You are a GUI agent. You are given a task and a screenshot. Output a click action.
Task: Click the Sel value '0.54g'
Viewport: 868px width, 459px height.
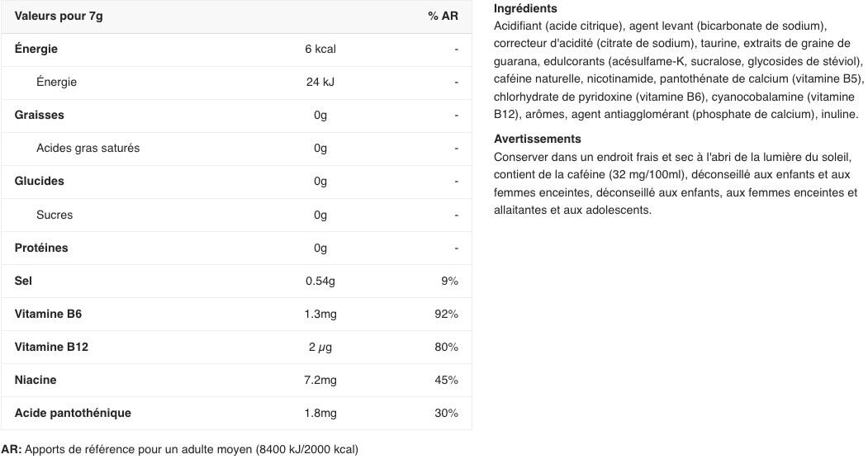320,281
